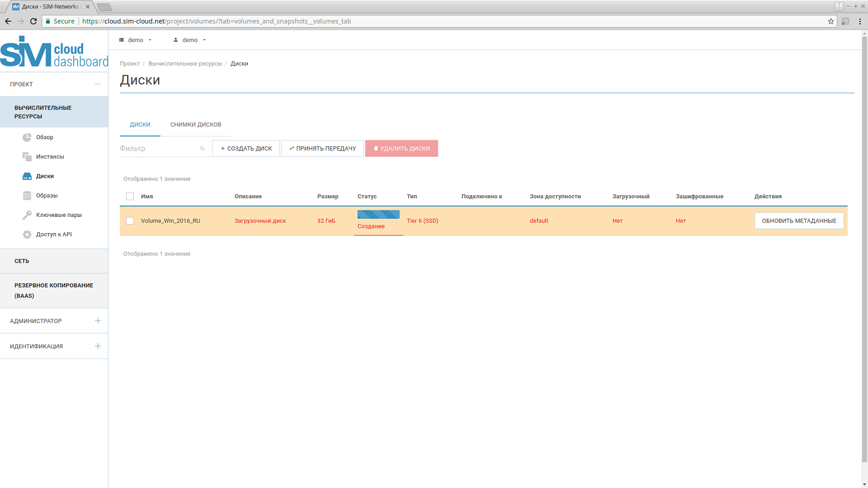
Task: Open the Overview (Обзор) pie chart icon
Action: point(27,137)
